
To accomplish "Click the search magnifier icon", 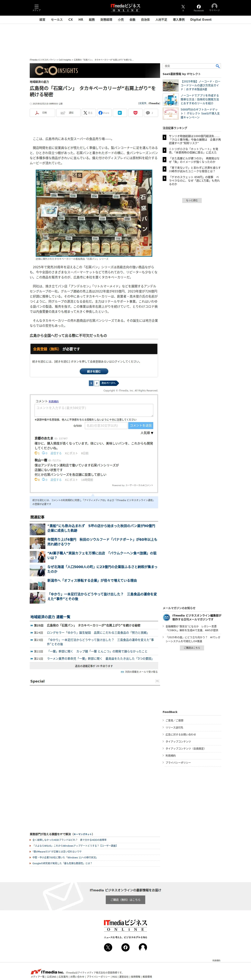I will pyautogui.click(x=218, y=66).
